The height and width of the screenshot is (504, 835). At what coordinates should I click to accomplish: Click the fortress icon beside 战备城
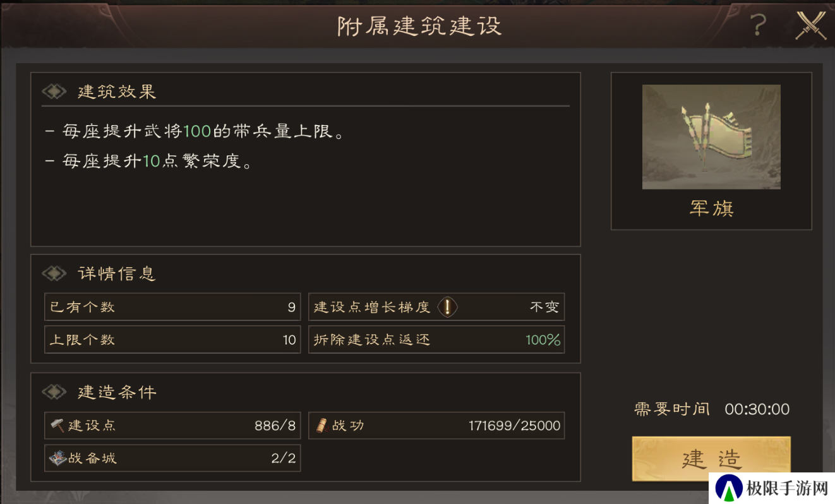57,458
